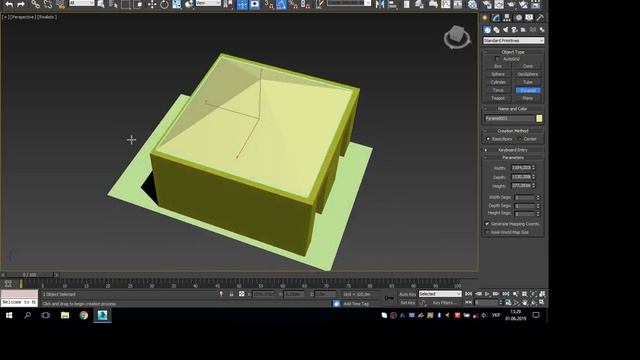This screenshot has height=360, width=640.
Task: Click the Play Animation button
Action: [487, 294]
